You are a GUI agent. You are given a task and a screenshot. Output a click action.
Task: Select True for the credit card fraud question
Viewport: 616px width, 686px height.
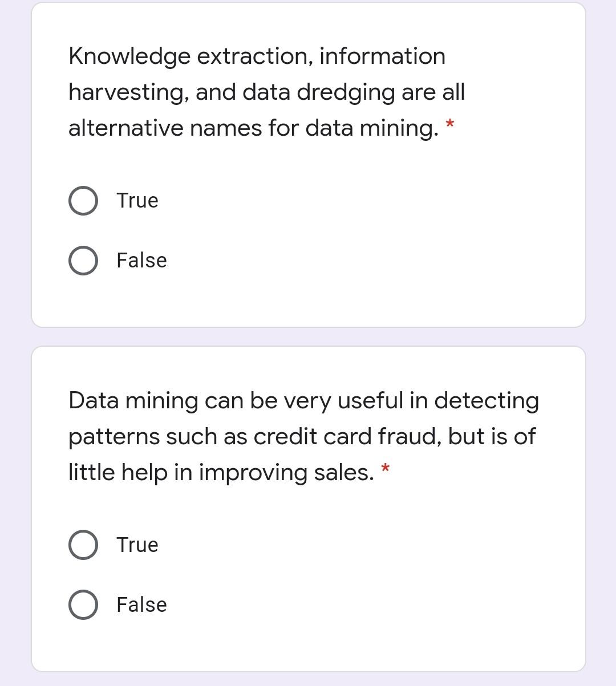click(83, 545)
